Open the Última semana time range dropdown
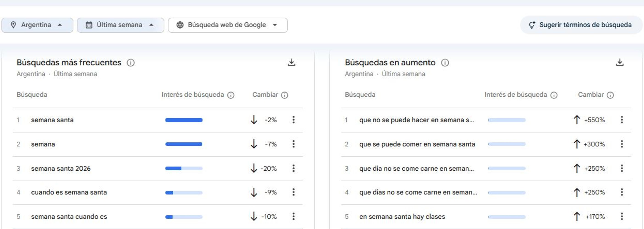The height and width of the screenshot is (229, 644). pyautogui.click(x=120, y=25)
